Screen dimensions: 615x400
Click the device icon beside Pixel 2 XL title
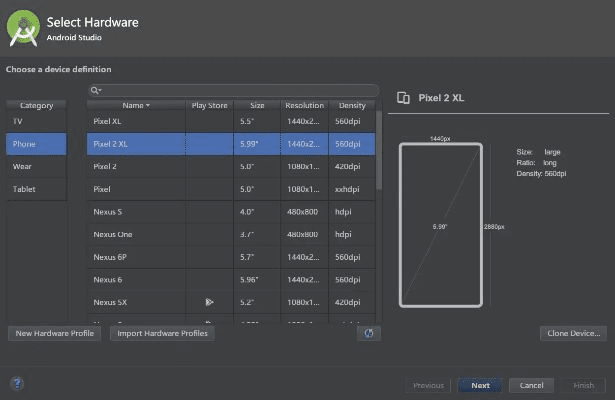pos(404,98)
